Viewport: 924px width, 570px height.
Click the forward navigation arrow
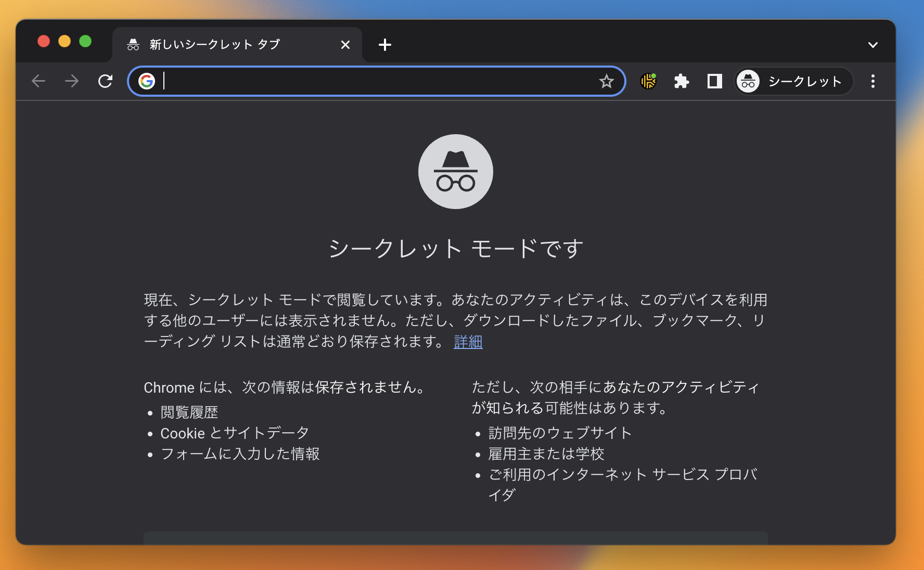coord(72,81)
